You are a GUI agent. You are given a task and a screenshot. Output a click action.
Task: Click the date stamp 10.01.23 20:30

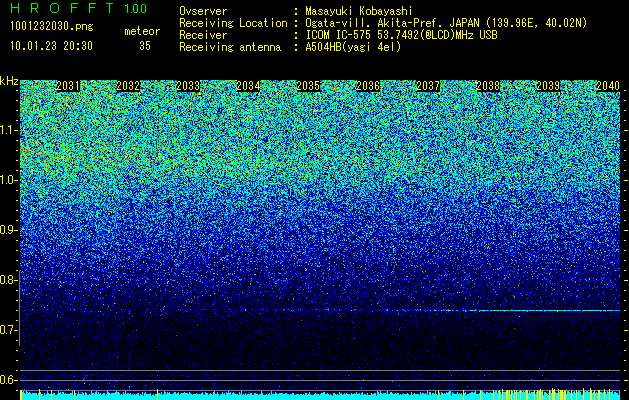click(x=51, y=46)
